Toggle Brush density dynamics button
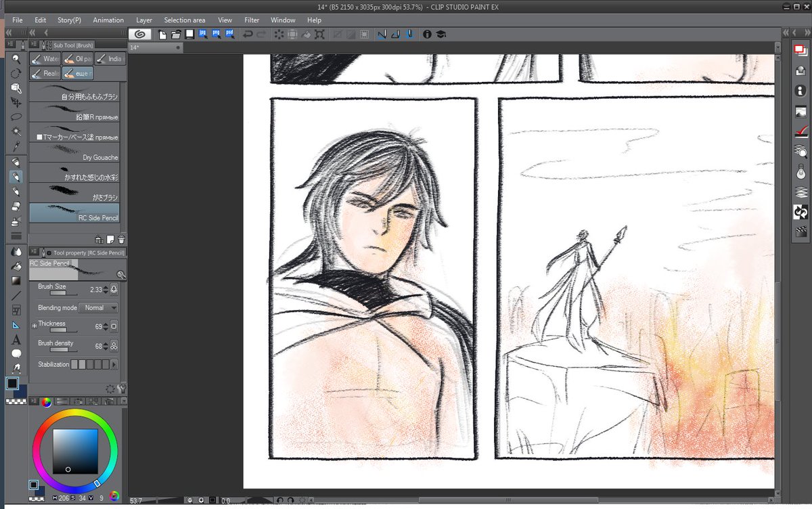Viewport: 812px width, 509px height. (x=114, y=346)
